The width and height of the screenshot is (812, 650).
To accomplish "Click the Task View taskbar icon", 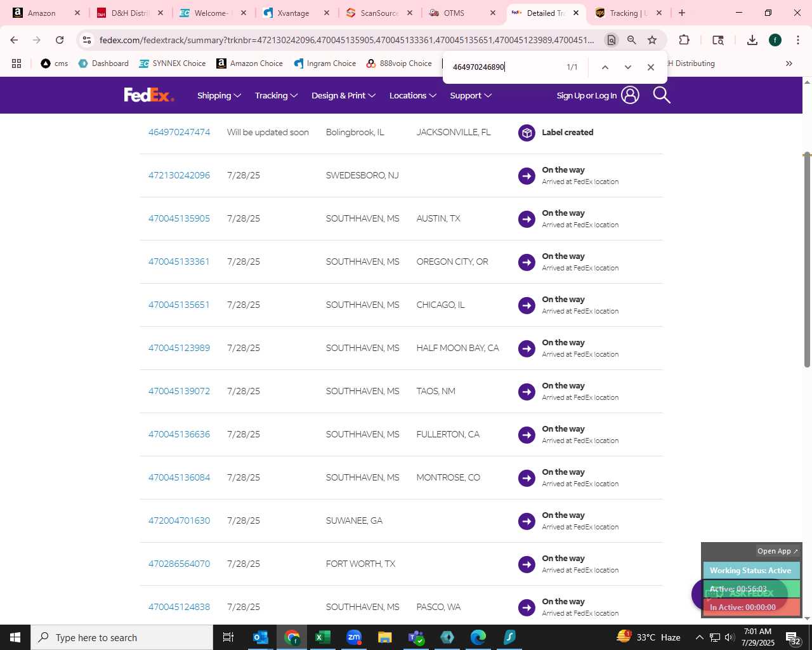I will click(228, 637).
